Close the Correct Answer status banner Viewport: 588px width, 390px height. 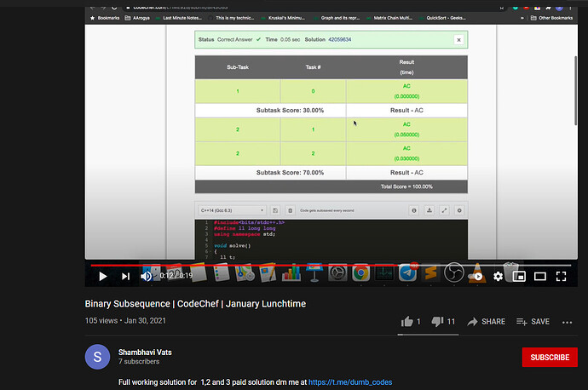pyautogui.click(x=458, y=40)
